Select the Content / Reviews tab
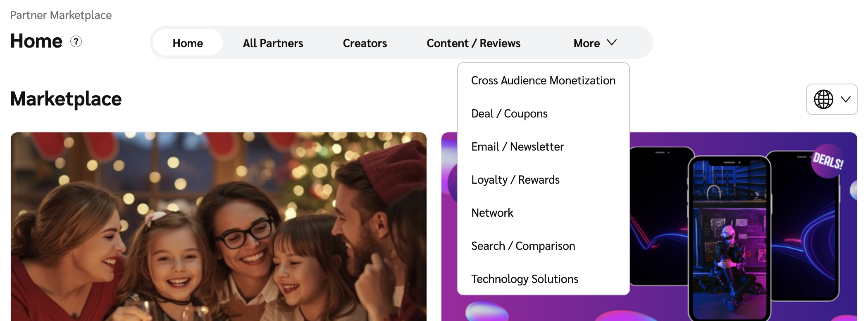Screen dimensions: 868x321 click(473, 43)
